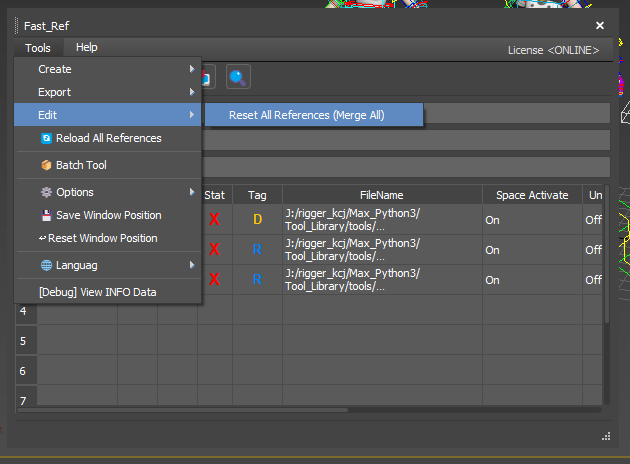The height and width of the screenshot is (464, 630).
Task: Click the yellow D tag in first row
Action: 257,220
